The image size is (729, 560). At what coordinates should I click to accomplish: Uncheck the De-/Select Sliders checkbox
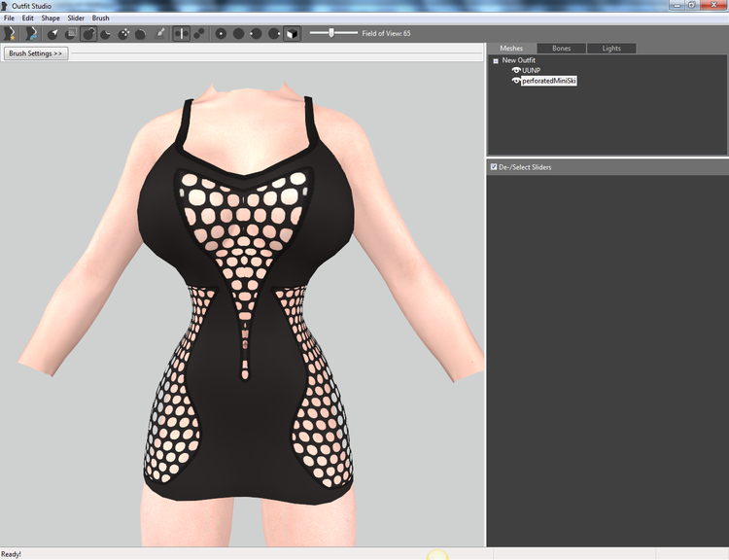tap(494, 167)
